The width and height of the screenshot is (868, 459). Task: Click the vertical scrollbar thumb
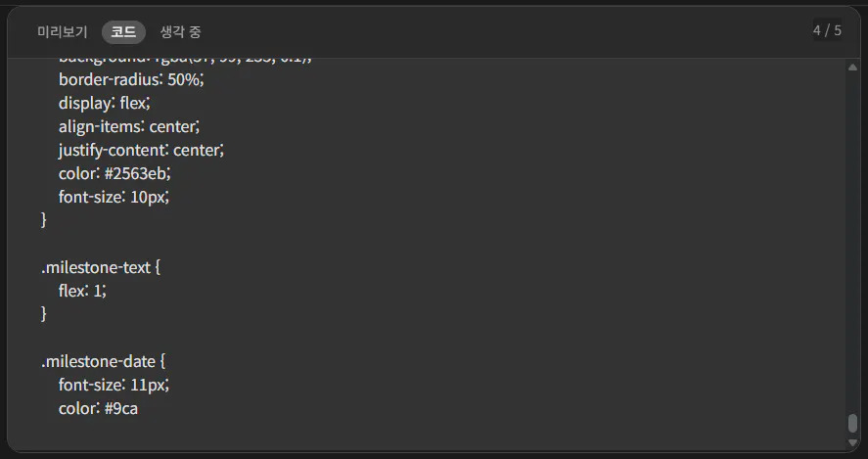tap(852, 424)
